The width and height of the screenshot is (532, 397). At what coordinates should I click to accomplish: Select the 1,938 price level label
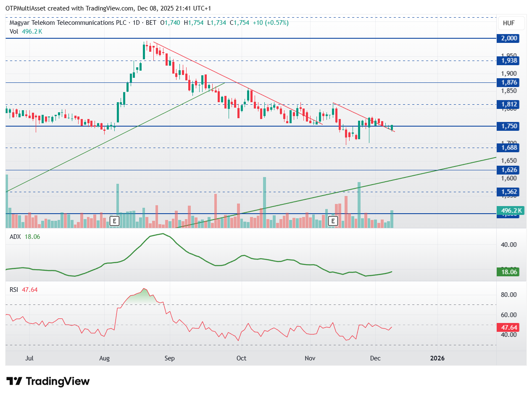click(x=508, y=61)
